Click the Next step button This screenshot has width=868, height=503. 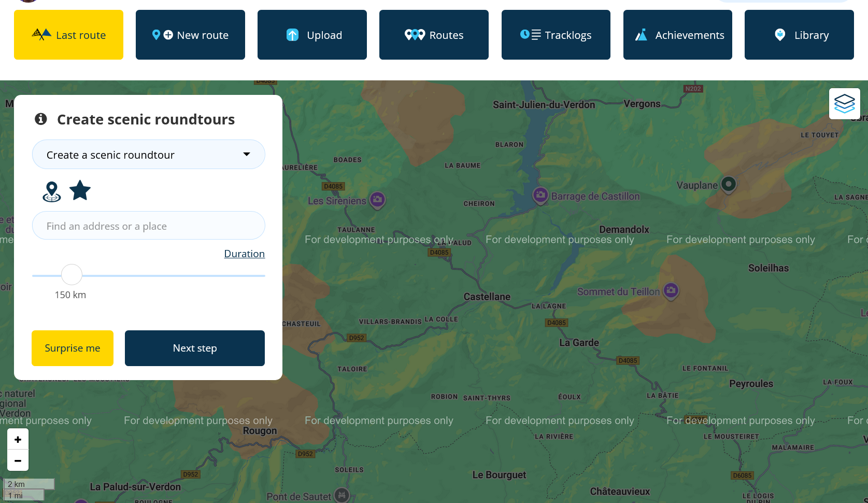point(195,348)
